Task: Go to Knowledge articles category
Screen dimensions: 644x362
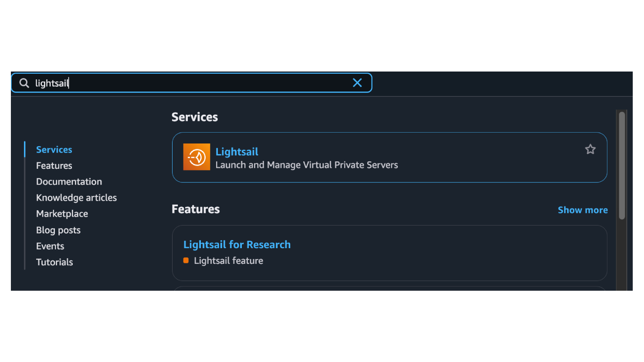Action: (76, 198)
